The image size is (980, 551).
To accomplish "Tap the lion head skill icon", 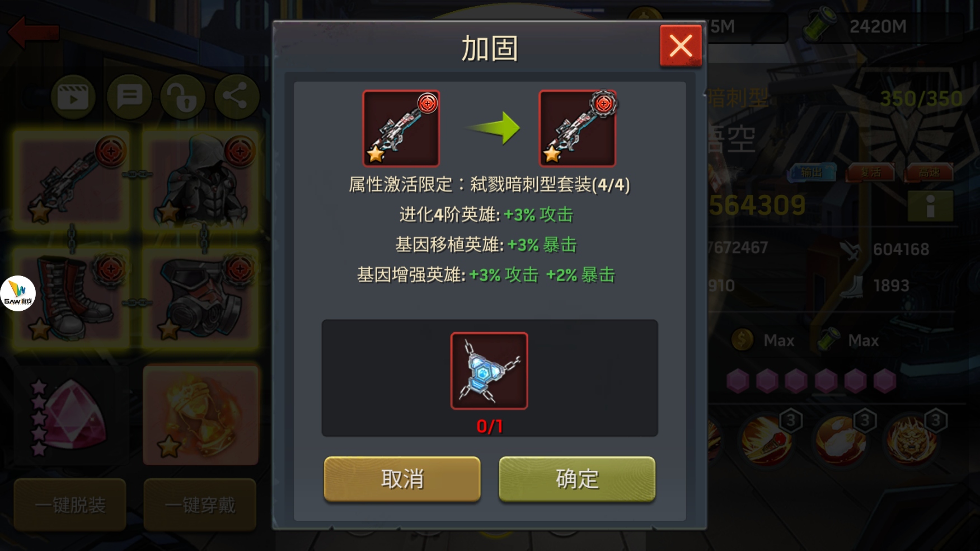I will (x=912, y=440).
